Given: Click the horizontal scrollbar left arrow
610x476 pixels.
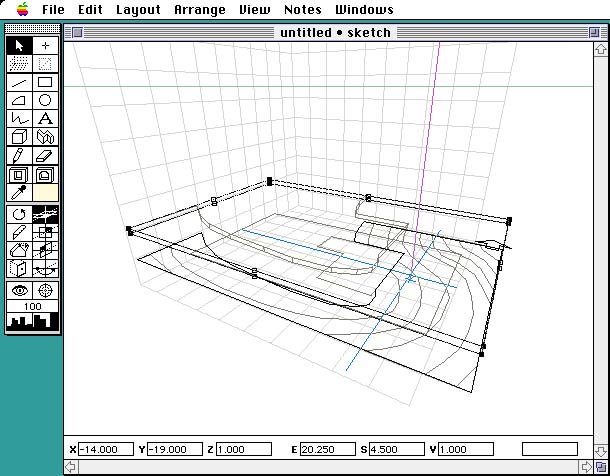Looking at the screenshot, I should (70, 467).
